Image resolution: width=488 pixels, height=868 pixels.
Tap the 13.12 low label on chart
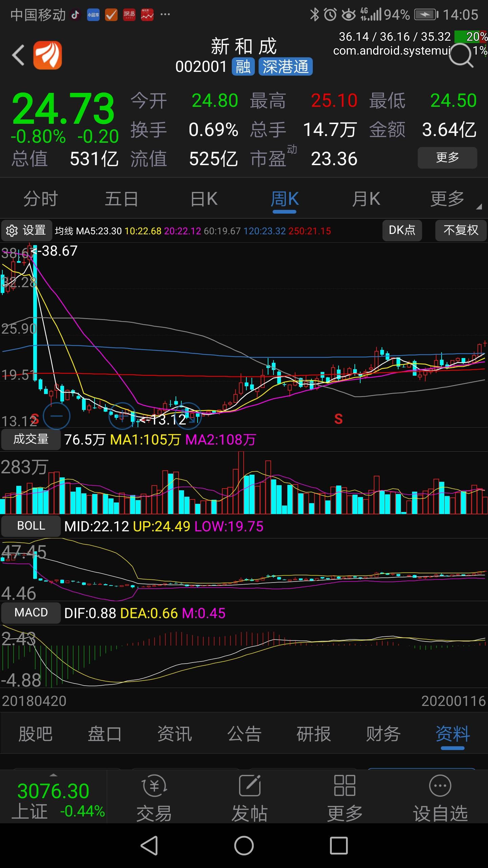coord(163,420)
